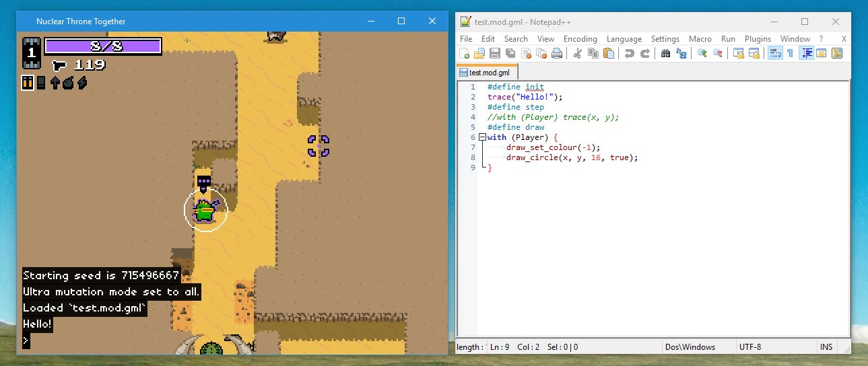868x366 pixels.
Task: Open the Encoding menu
Action: [580, 39]
